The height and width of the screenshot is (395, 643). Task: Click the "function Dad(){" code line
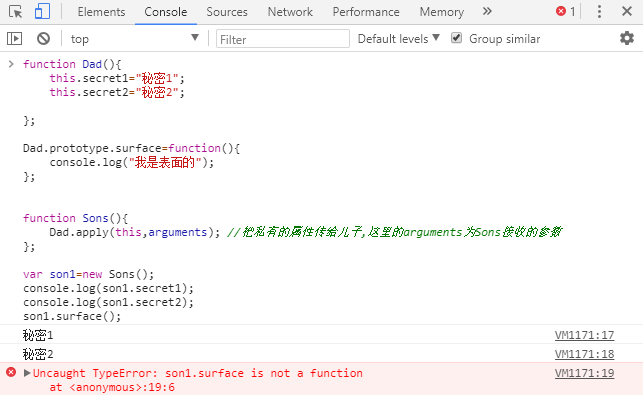point(72,64)
